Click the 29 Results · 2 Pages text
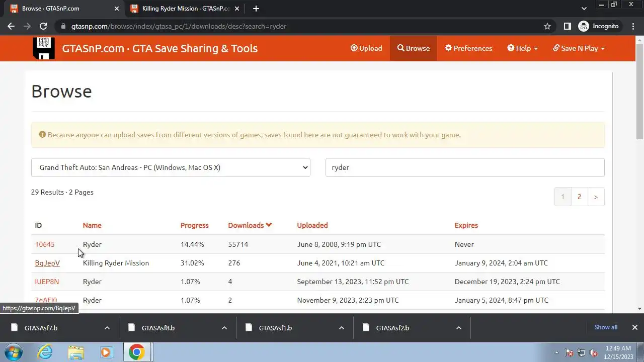This screenshot has height=362, width=644. [x=62, y=192]
